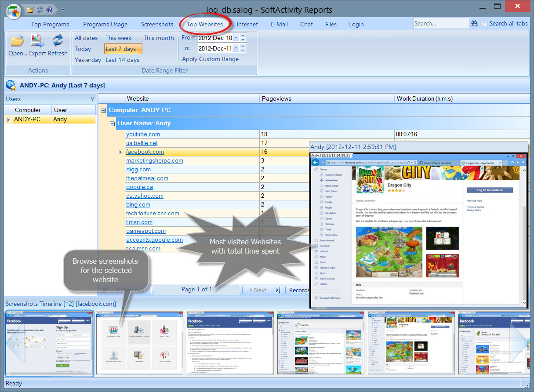Switch the filter to All dates

[86, 38]
